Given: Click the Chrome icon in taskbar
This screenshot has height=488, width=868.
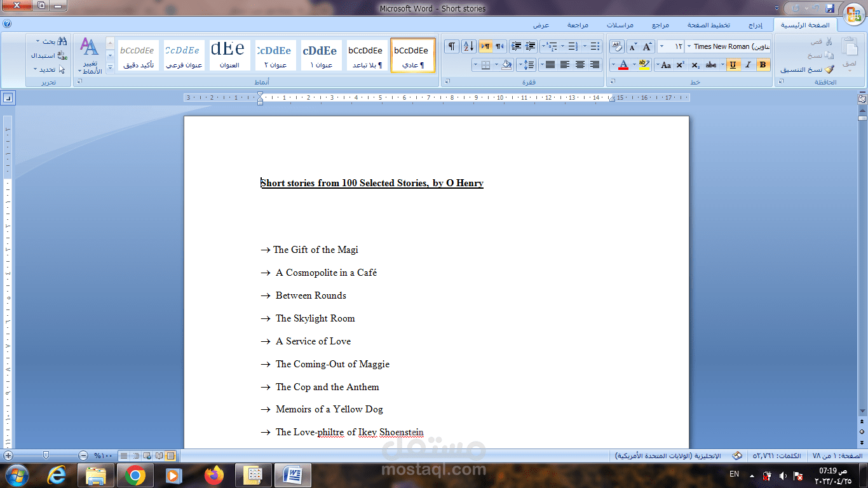Looking at the screenshot, I should coord(135,475).
